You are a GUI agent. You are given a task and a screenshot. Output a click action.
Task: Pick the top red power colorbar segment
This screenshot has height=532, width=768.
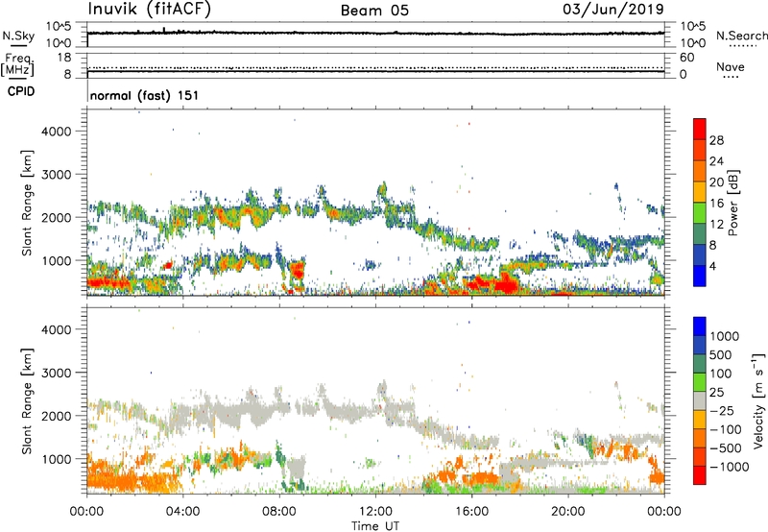click(700, 130)
